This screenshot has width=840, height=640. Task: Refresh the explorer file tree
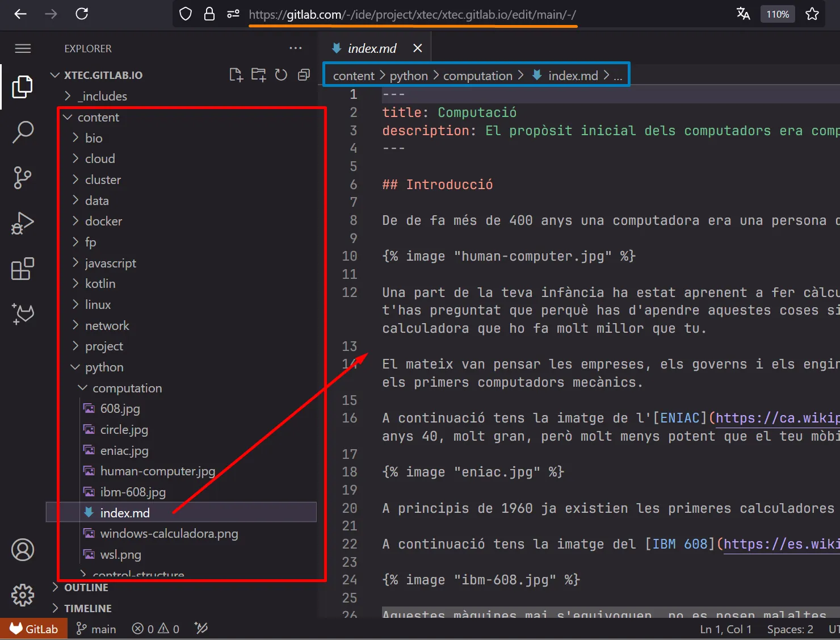(281, 75)
